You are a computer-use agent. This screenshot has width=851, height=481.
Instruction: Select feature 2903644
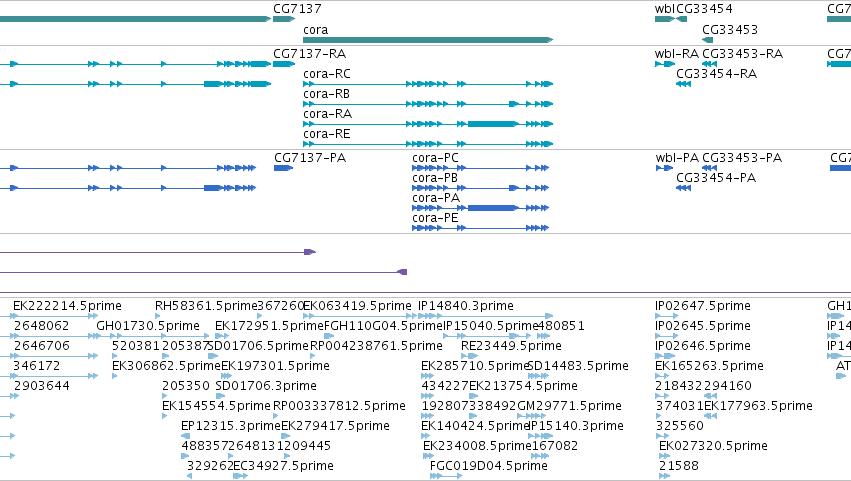[41, 387]
